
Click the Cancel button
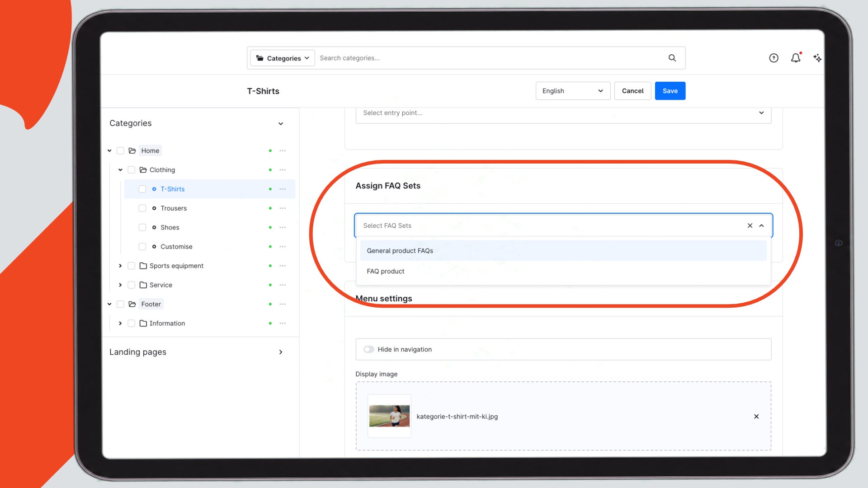tap(632, 91)
